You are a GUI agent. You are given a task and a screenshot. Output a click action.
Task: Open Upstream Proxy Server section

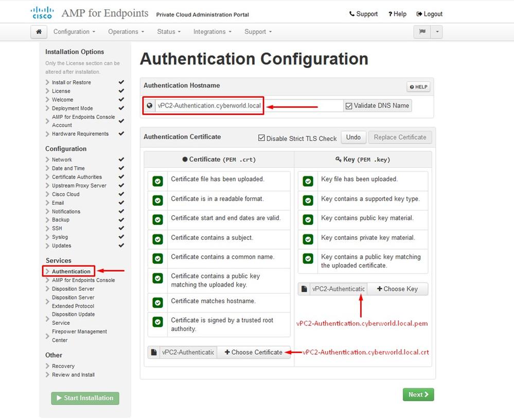[79, 186]
